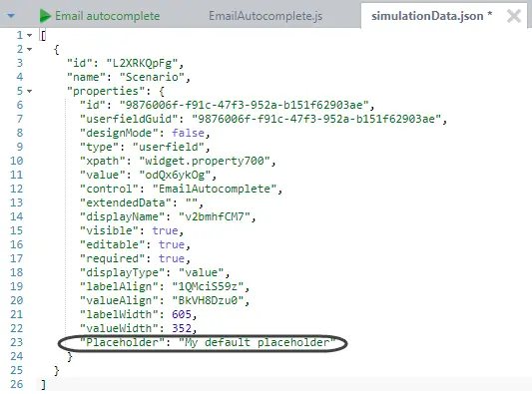This screenshot has height=394, width=532.
Task: Click the "Scenario" name value
Action: (x=152, y=77)
